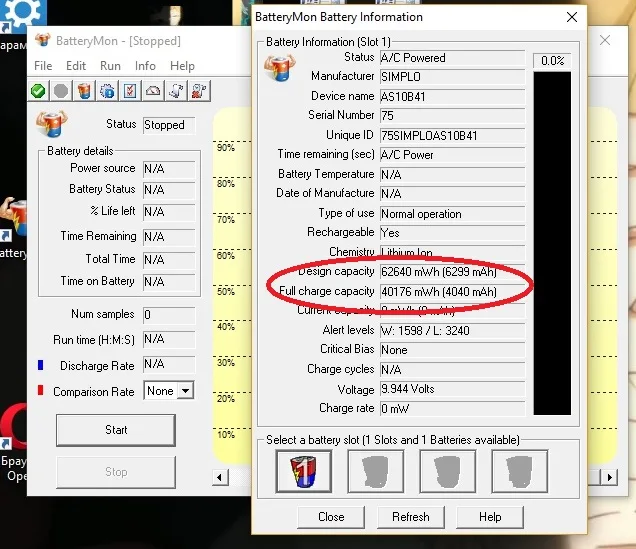Click the Run time (H:M:S) N/A field
This screenshot has width=636, height=549.
click(169, 339)
